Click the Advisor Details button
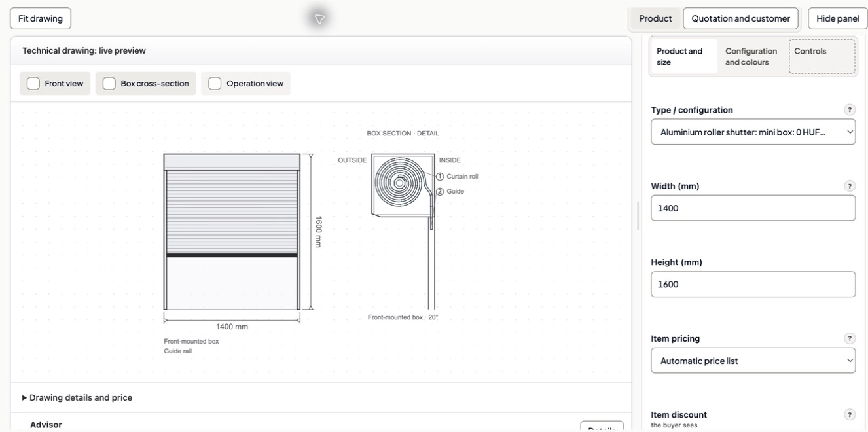Viewport: 868px width, 432px height. click(x=602, y=427)
